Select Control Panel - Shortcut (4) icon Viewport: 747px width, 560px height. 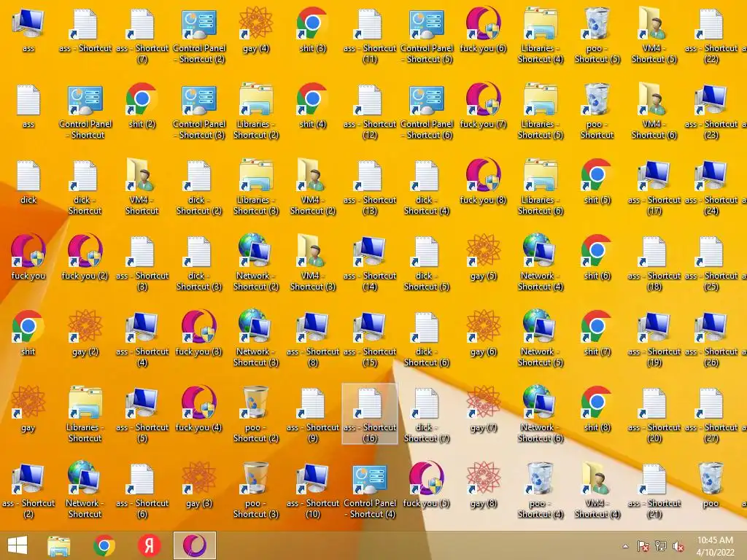pos(370,490)
